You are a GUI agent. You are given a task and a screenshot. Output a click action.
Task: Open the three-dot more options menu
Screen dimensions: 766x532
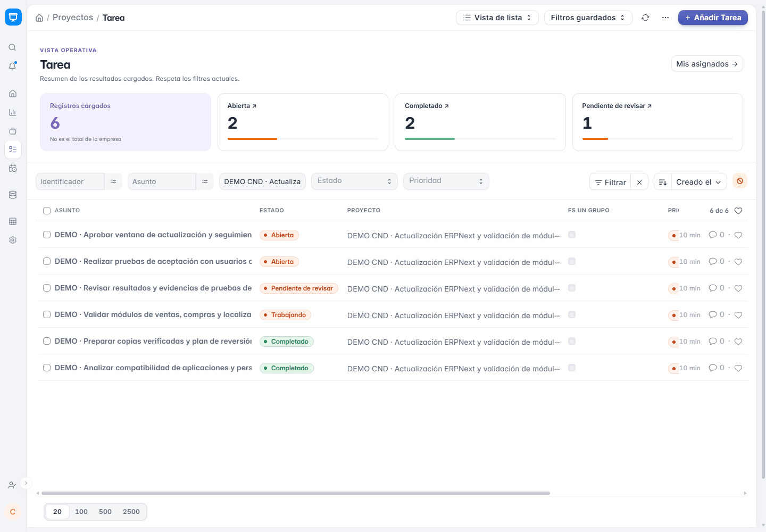(665, 18)
